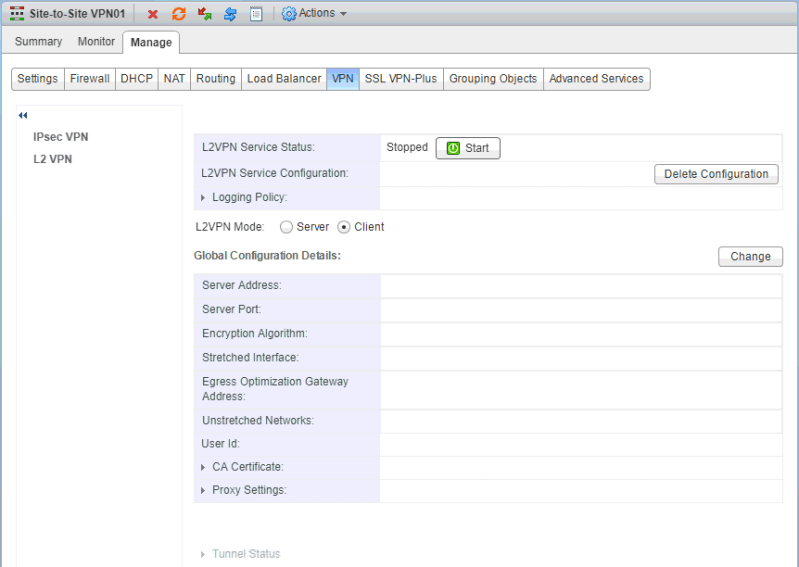The width and height of the screenshot is (799, 567).
Task: Click the blue sync arrows icon
Action: pos(230,14)
